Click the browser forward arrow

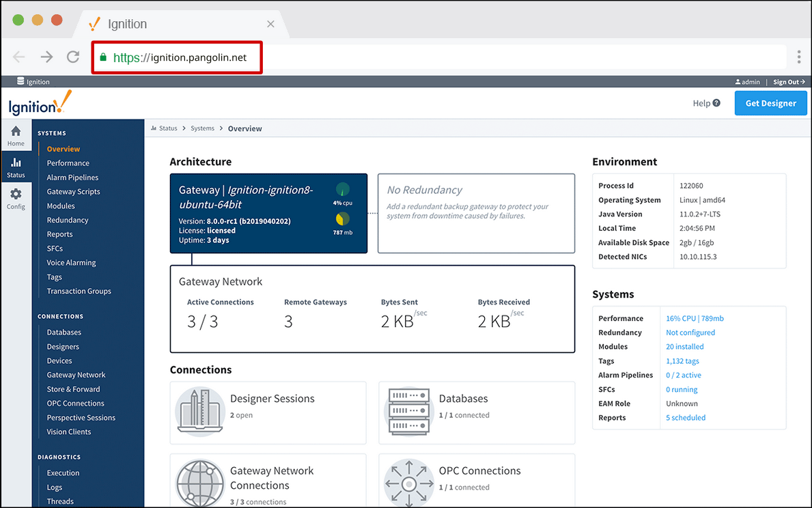coord(46,57)
